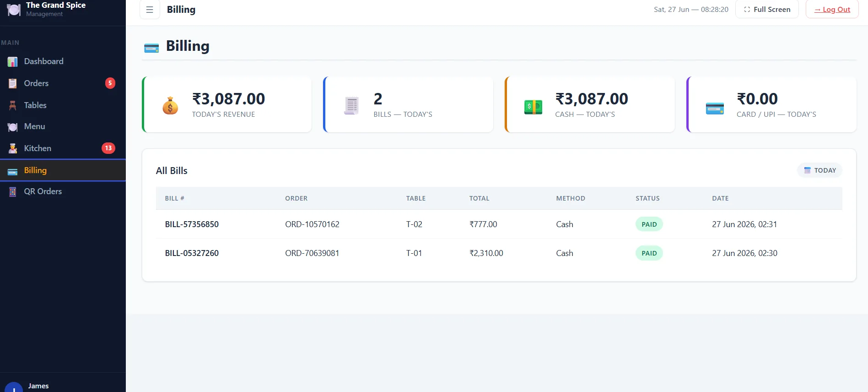Click the Orders badge showing 5

point(110,83)
